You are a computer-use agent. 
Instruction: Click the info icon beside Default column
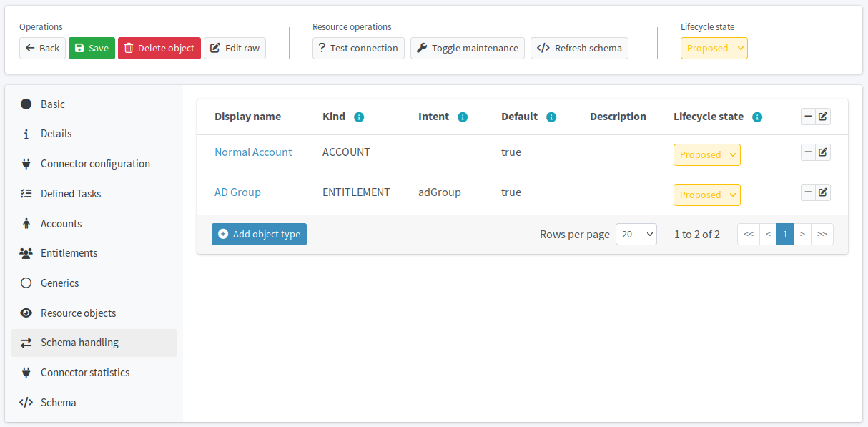tap(551, 117)
